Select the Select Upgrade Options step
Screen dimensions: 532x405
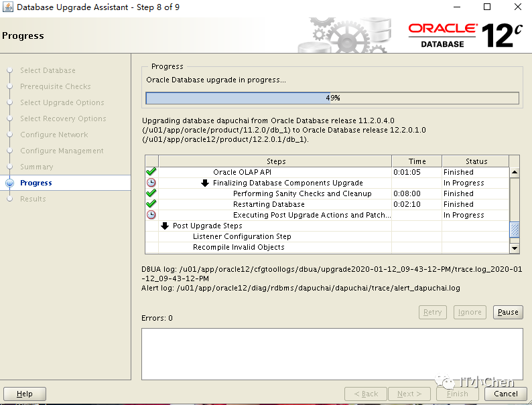(62, 102)
